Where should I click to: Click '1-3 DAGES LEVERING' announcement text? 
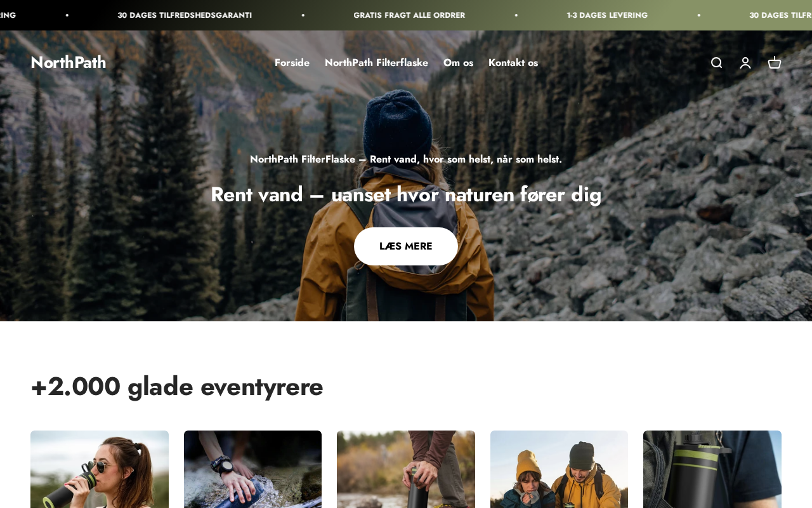pos(607,15)
